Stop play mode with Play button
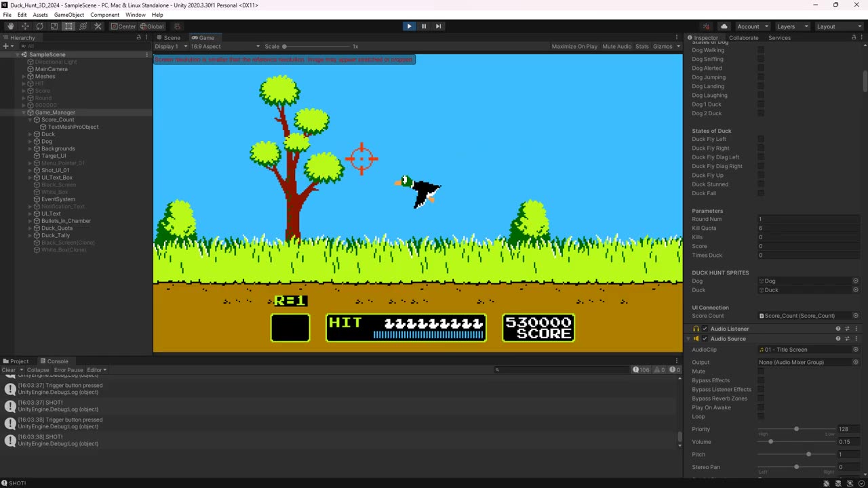868x488 pixels. (409, 26)
